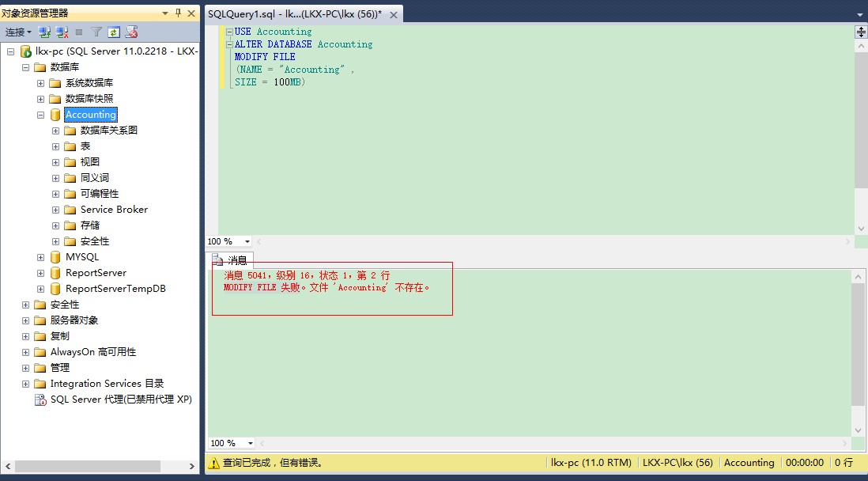Collapse the USE Accounting code block
Image resolution: width=868 pixels, height=481 pixels.
[x=228, y=32]
